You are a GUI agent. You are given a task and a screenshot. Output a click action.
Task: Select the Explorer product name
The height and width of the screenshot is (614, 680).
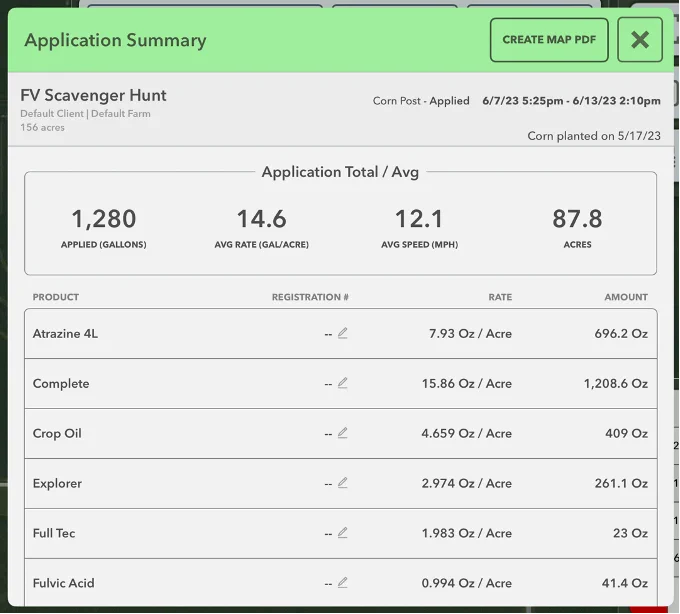point(57,483)
